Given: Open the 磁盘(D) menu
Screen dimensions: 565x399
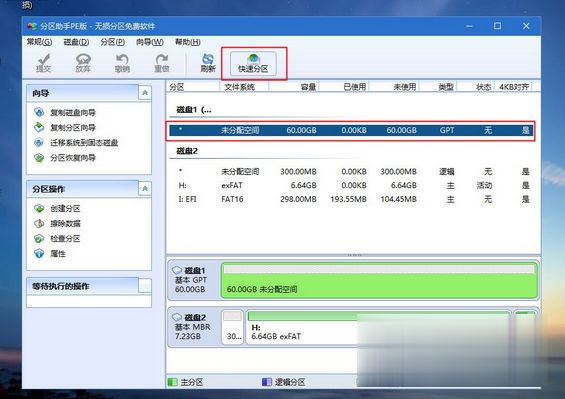Looking at the screenshot, I should pos(76,42).
